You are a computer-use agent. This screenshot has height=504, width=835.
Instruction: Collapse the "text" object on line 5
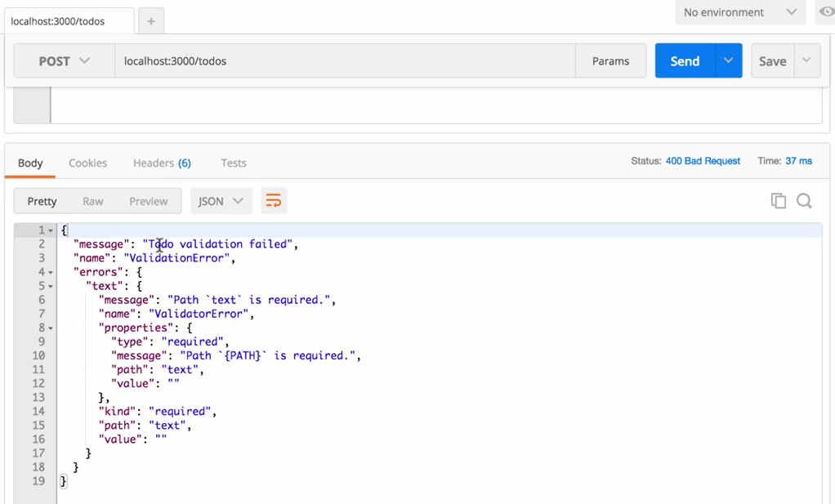51,286
